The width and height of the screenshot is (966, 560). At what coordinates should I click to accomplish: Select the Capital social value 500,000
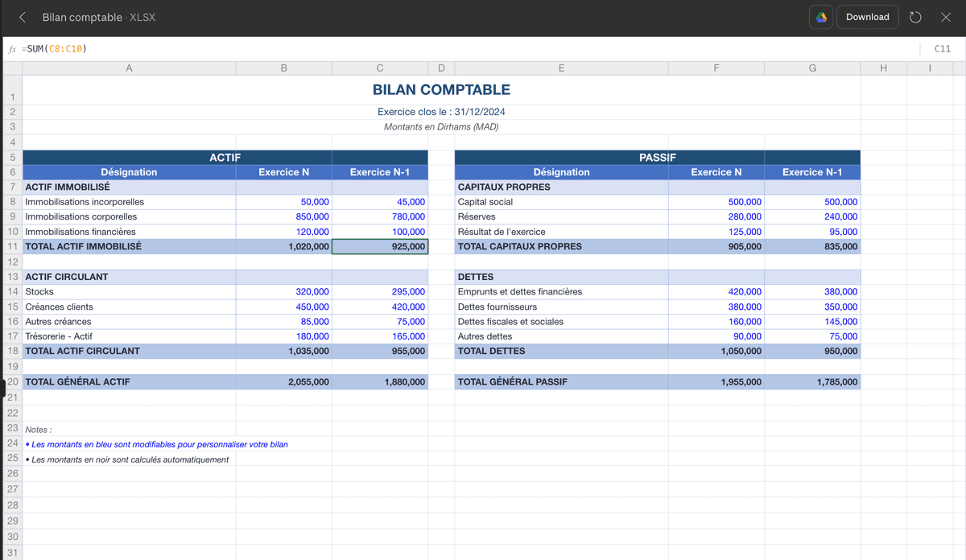[x=716, y=201]
